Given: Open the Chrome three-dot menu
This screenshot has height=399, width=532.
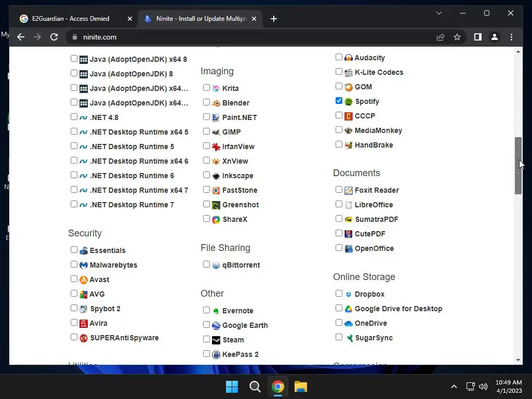Looking at the screenshot, I should pos(511,37).
